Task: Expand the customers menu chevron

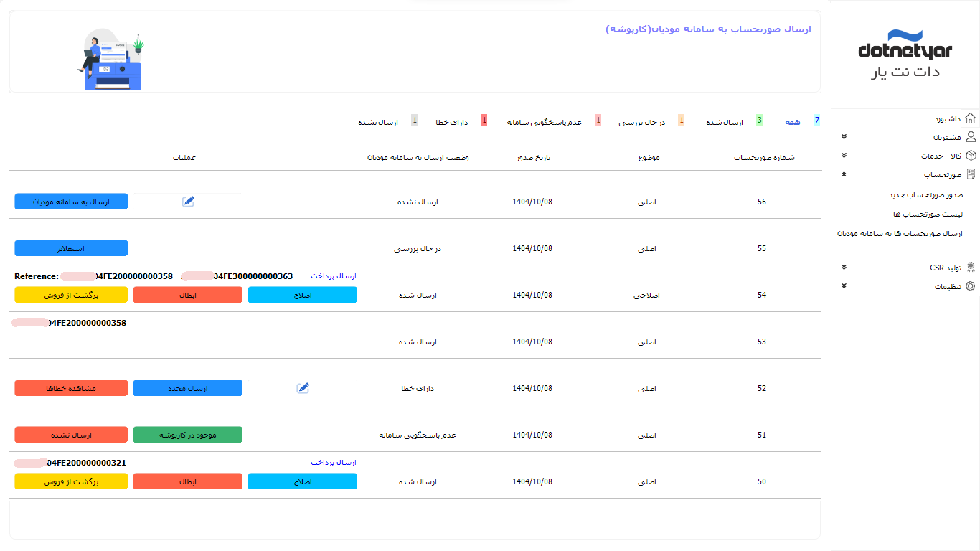Action: tap(844, 137)
